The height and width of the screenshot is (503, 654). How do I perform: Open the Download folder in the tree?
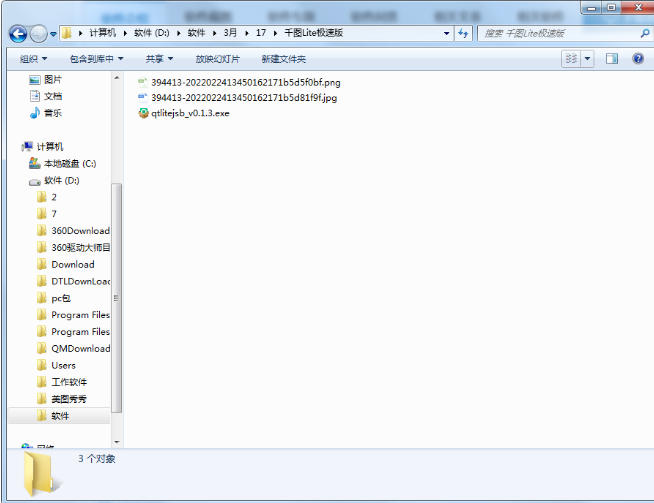pyautogui.click(x=73, y=264)
